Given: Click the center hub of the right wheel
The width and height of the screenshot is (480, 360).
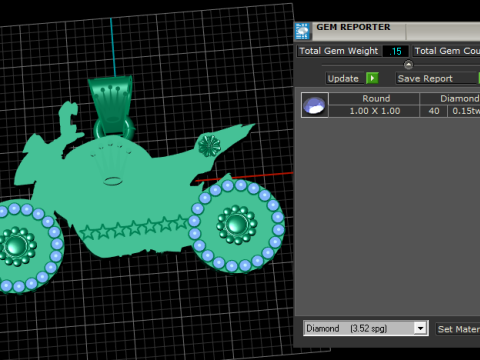Looking at the screenshot, I should tap(237, 224).
